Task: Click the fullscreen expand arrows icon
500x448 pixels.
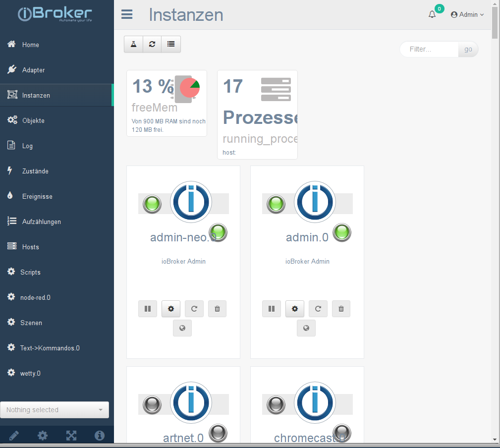Action: (x=71, y=436)
